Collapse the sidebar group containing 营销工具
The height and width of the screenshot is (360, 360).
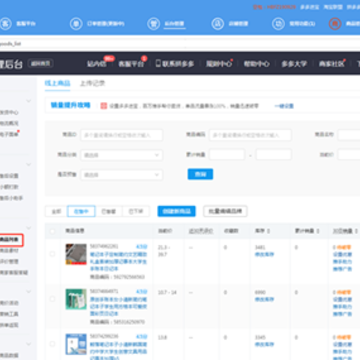point(29,291)
